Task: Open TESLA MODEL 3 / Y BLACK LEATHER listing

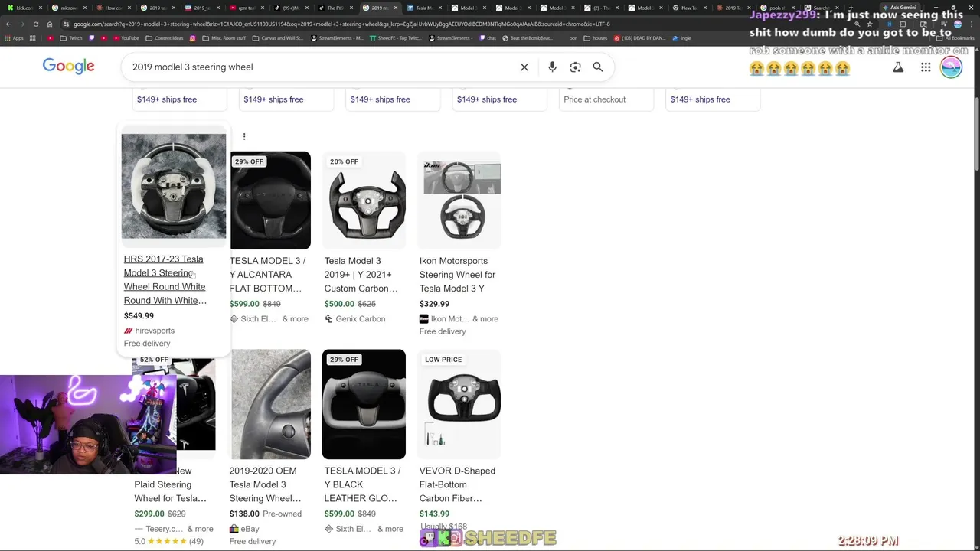Action: (x=362, y=484)
